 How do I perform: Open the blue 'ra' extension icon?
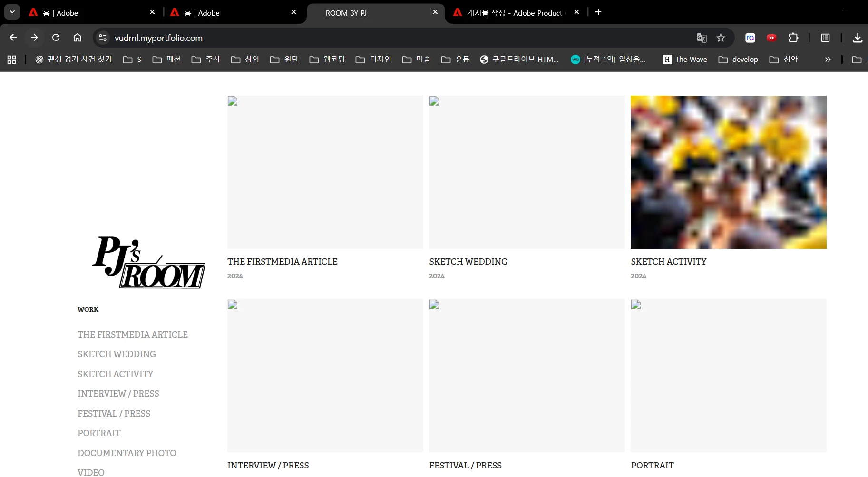click(750, 38)
